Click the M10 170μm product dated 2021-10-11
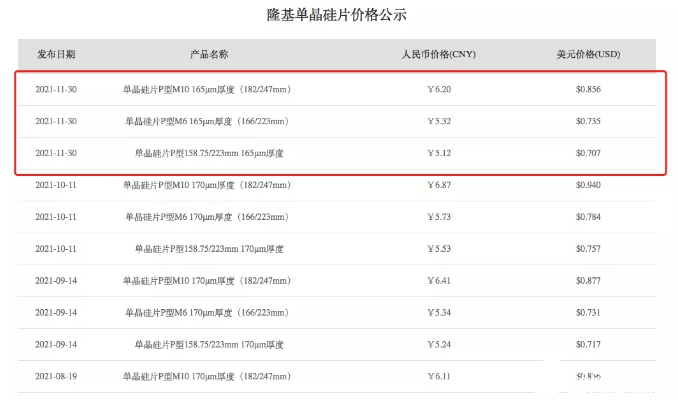The height and width of the screenshot is (404, 678). pos(207,186)
